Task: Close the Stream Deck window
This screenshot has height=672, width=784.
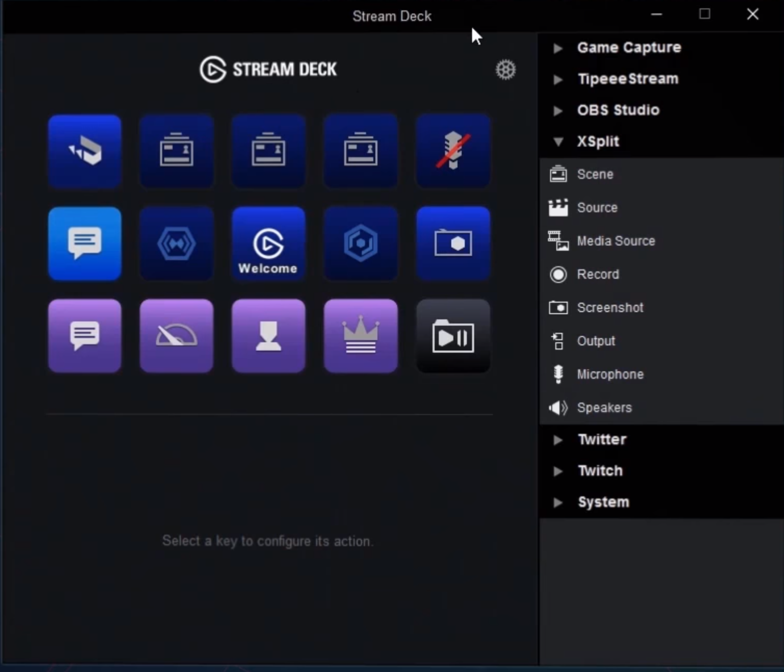Action: [752, 14]
